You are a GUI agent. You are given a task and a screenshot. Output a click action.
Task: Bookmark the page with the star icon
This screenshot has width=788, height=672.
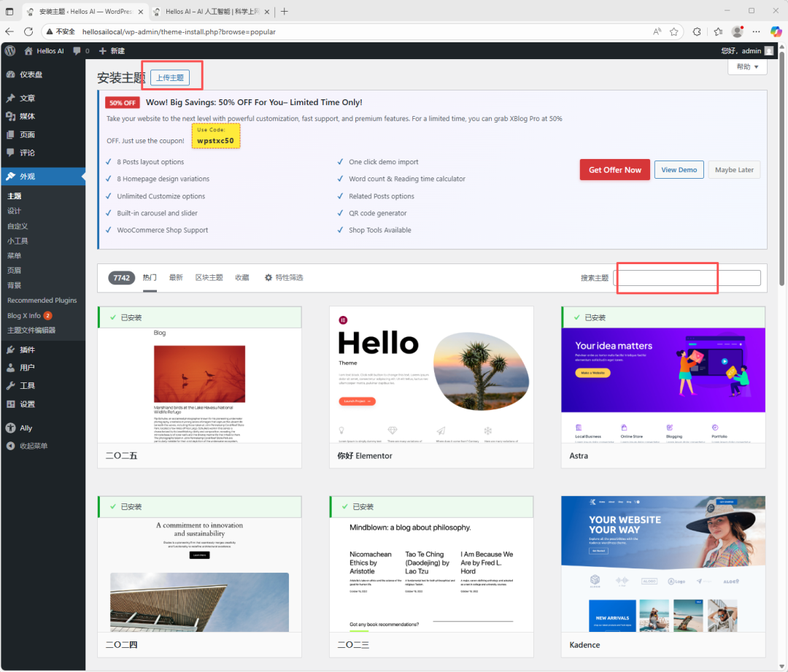(674, 32)
